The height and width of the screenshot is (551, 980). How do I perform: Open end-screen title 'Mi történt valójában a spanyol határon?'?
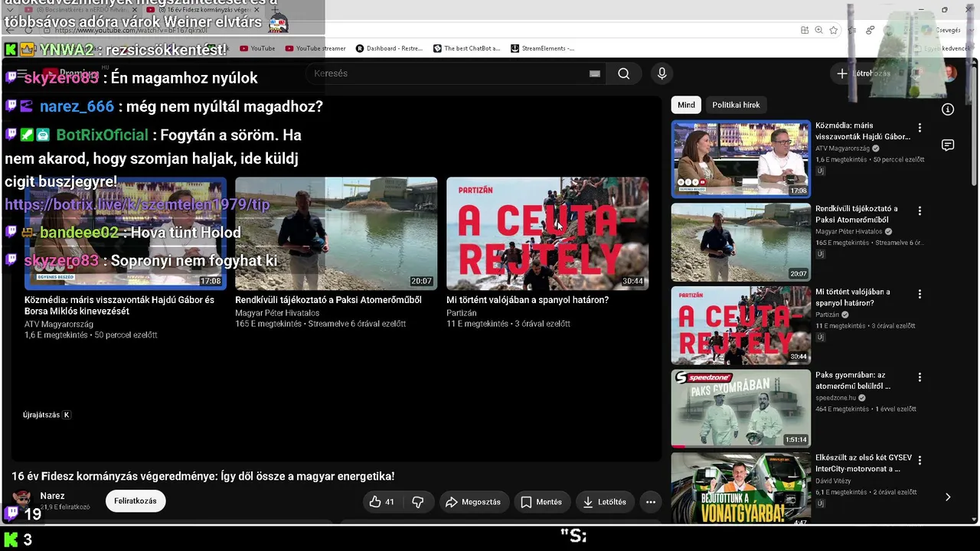[x=528, y=300]
